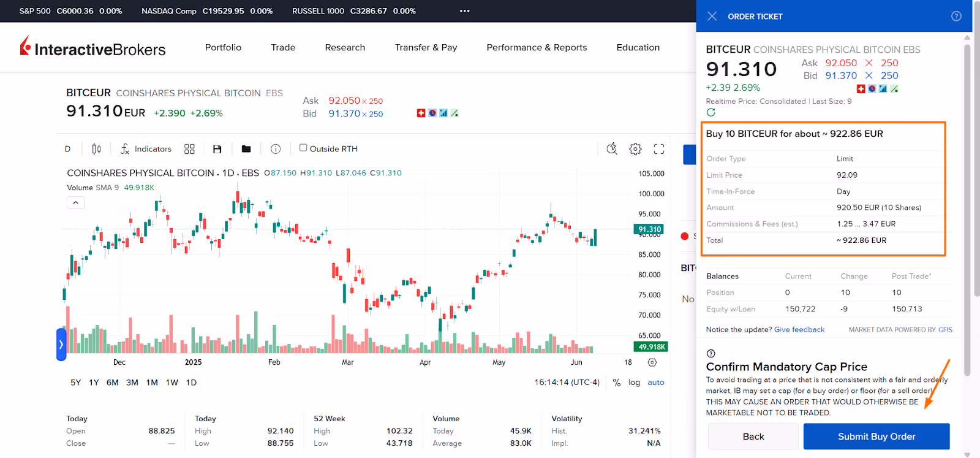Click clock data icon in order ticket
This screenshot has width=980, height=458.
coord(872,89)
